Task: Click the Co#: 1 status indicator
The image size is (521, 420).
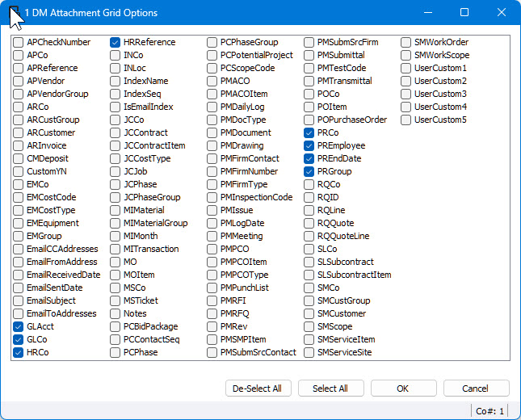Action: click(x=489, y=411)
